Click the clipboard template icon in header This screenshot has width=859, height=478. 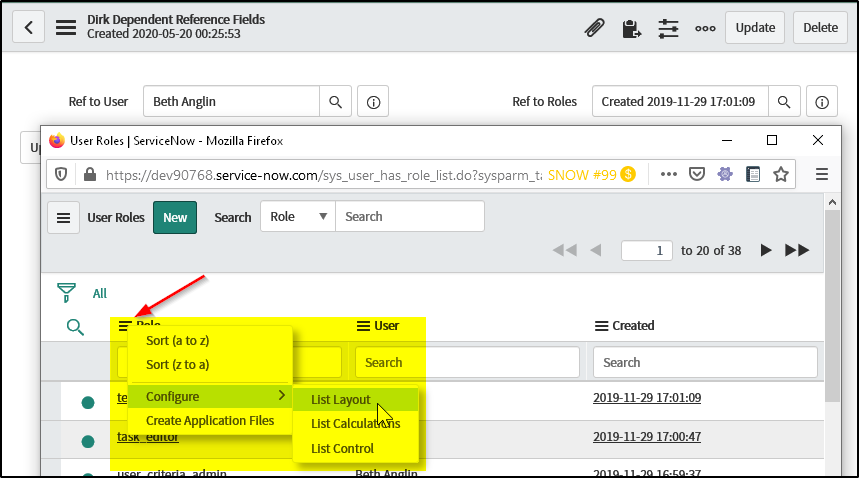coord(632,28)
